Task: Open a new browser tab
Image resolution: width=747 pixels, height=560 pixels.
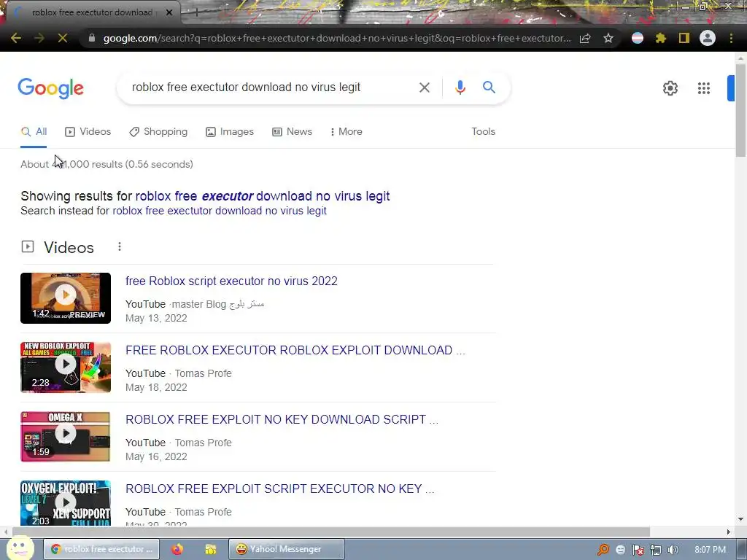Action: click(196, 12)
